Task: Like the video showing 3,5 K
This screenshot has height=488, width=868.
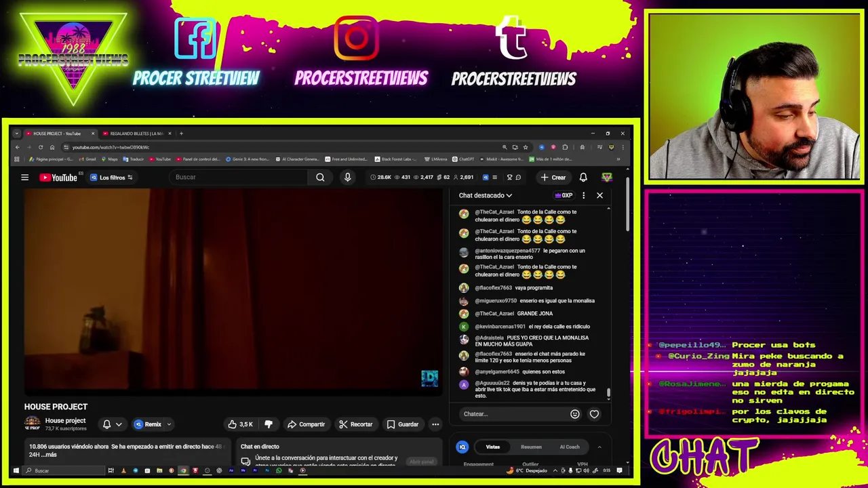Action: point(241,424)
